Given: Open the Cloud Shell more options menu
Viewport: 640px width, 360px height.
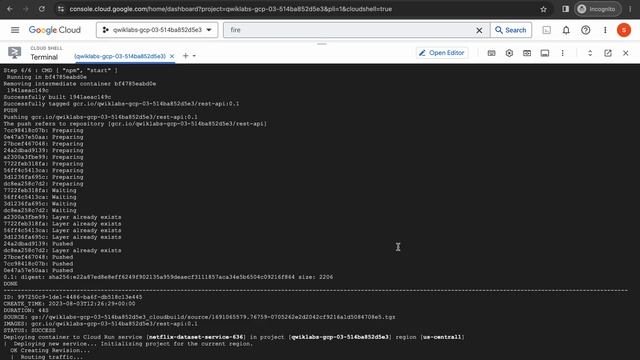Looking at the screenshot, I should click(562, 53).
